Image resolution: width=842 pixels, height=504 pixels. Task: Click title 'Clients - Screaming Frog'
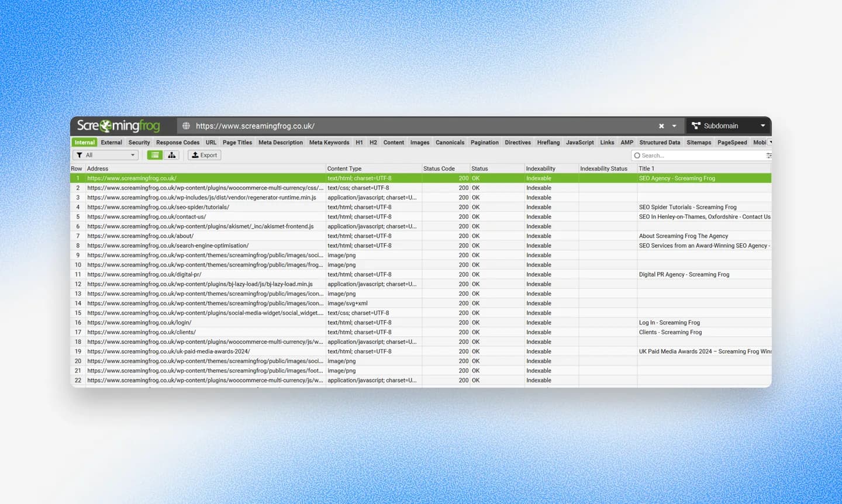(x=670, y=332)
